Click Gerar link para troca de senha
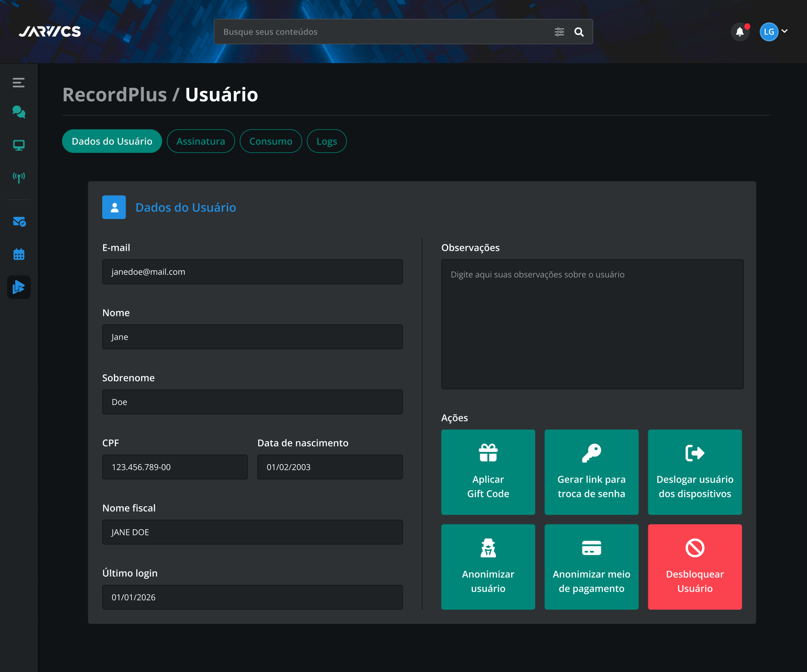 tap(591, 472)
